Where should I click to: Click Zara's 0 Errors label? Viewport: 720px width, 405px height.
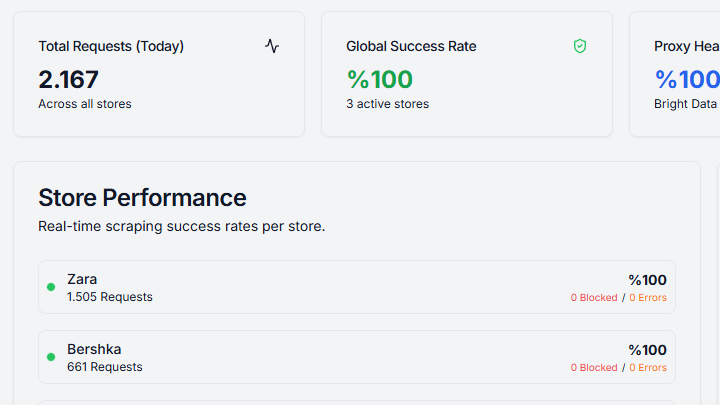648,298
